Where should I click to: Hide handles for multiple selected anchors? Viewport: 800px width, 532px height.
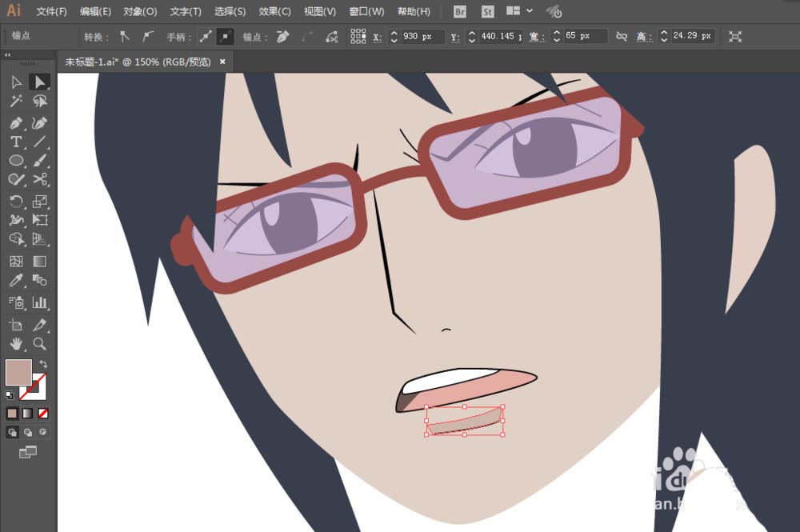[225, 36]
